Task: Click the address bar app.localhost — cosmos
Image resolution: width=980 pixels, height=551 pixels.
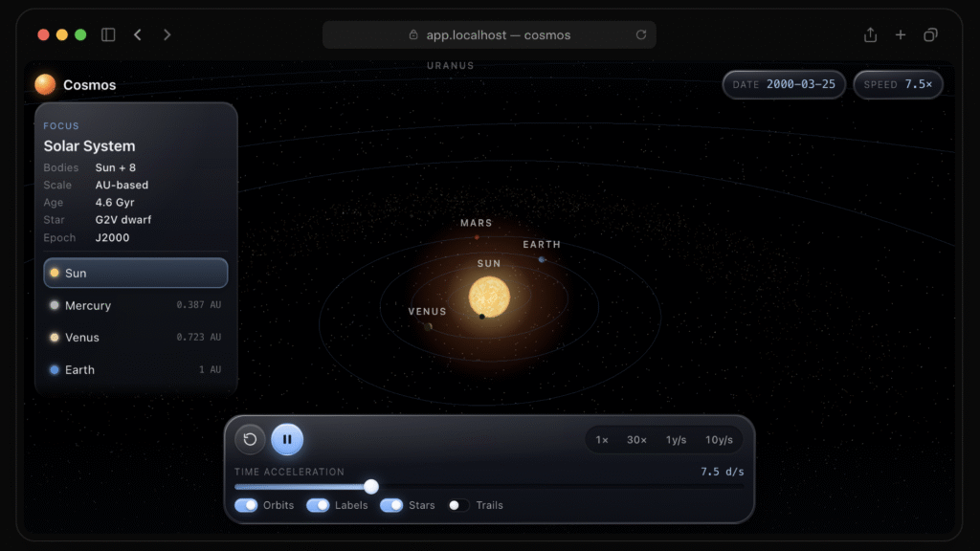Action: coord(489,35)
